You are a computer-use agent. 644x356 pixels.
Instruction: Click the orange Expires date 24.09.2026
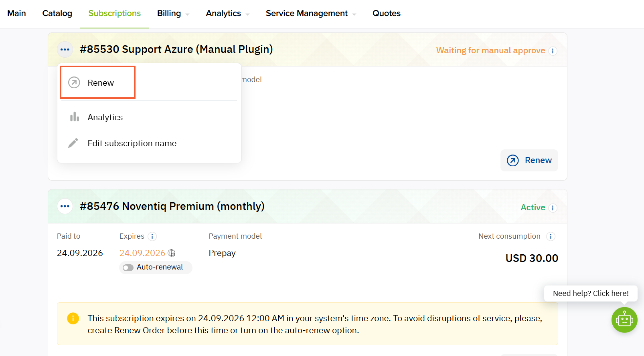142,253
